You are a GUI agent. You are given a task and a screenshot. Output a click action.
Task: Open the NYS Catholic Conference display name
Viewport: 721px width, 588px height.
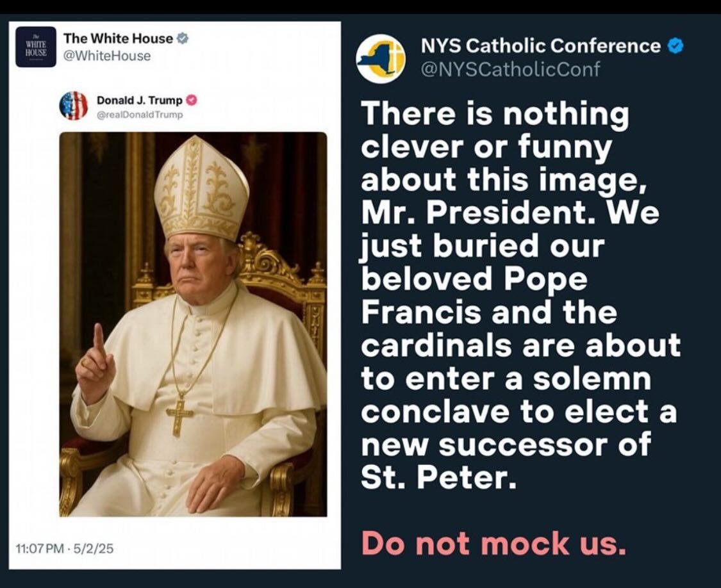coord(540,46)
